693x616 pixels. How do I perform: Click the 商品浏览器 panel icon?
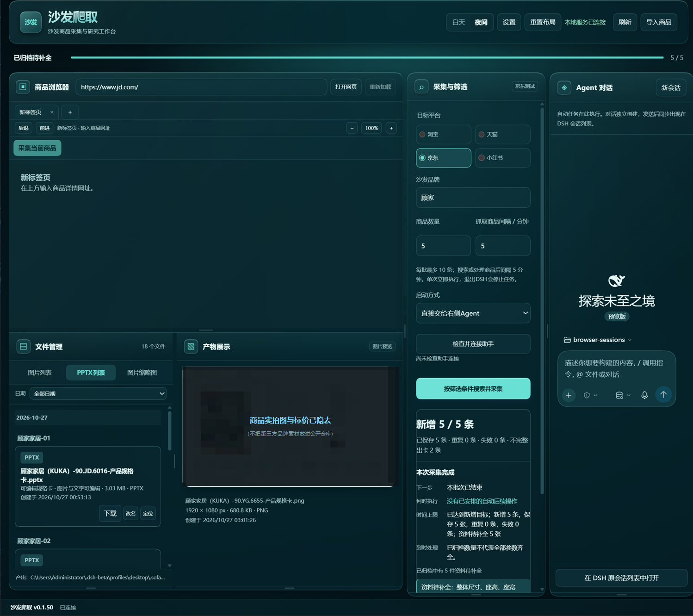pyautogui.click(x=23, y=87)
